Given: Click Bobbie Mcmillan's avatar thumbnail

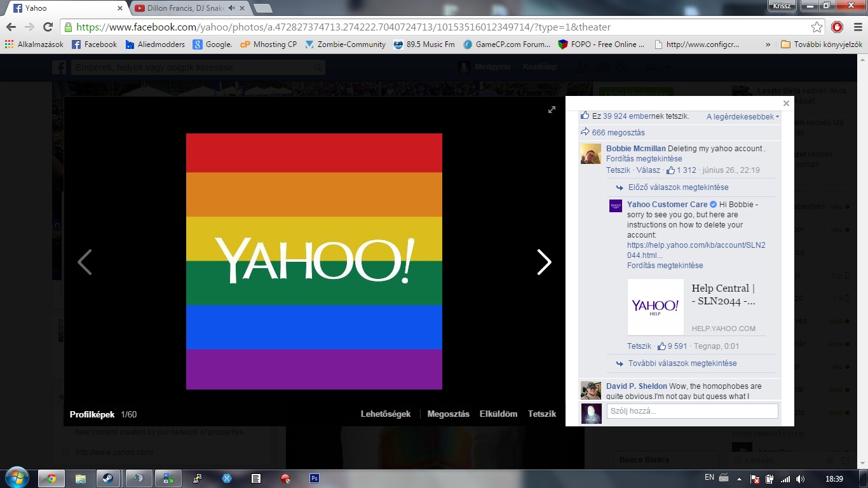Looking at the screenshot, I should pyautogui.click(x=591, y=154).
